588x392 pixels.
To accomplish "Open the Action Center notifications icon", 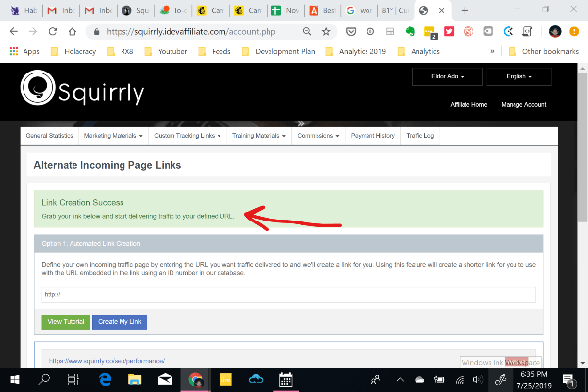I will coord(568,380).
